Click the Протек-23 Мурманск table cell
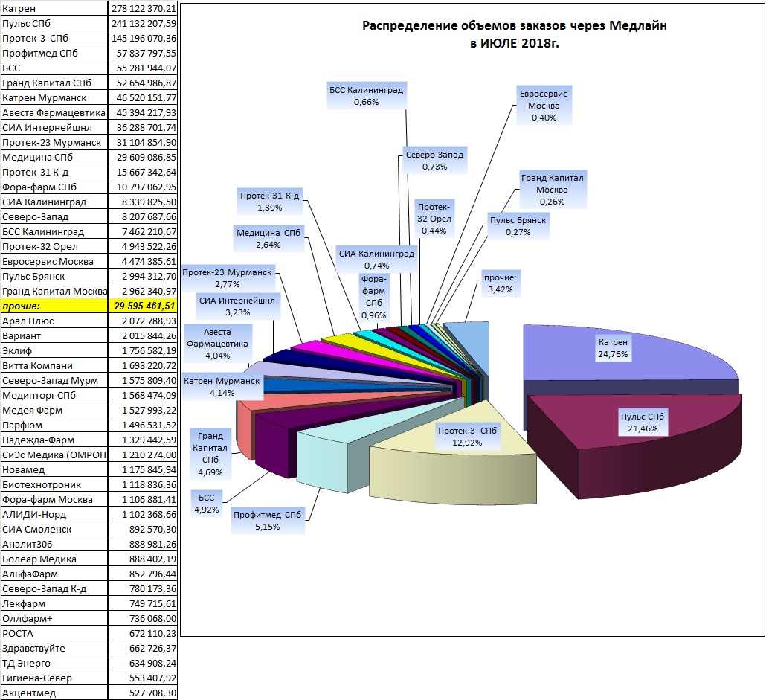 pos(54,142)
